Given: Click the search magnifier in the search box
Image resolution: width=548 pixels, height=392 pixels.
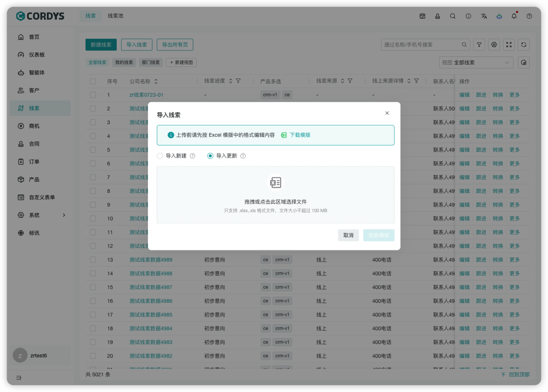Looking at the screenshot, I should 464,45.
